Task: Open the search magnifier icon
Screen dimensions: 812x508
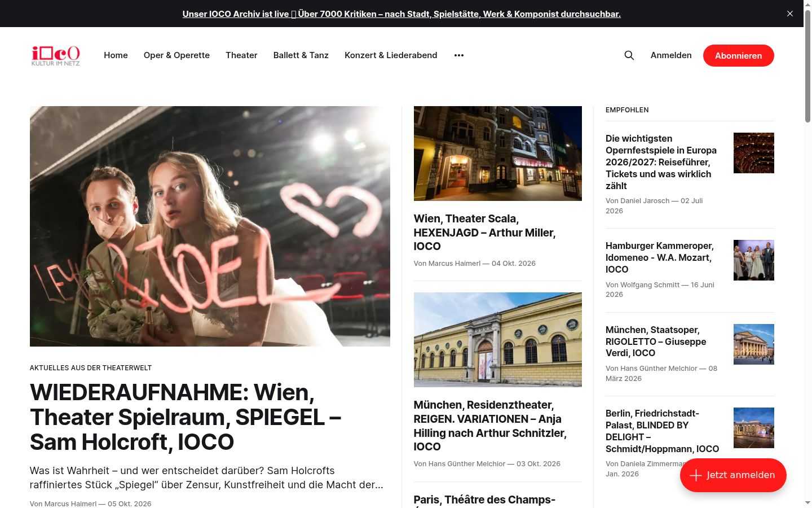Action: click(x=629, y=55)
